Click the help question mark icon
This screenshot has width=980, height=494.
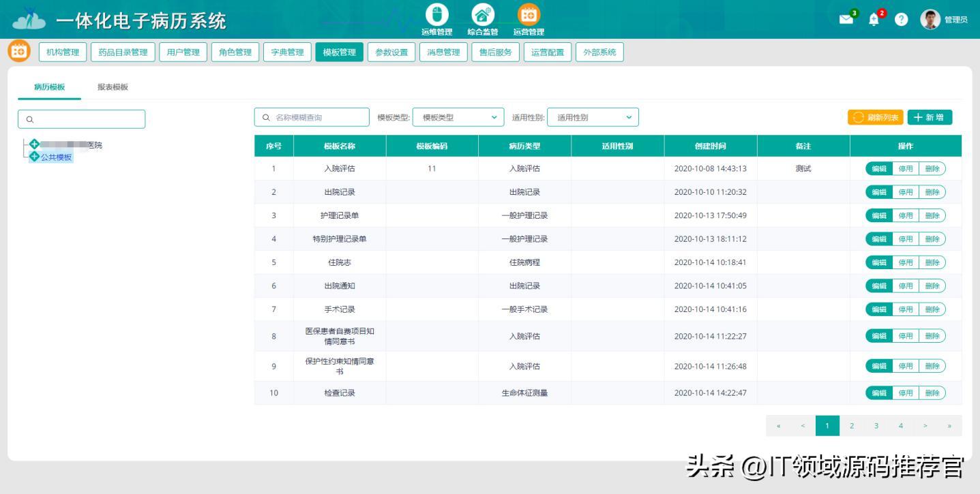(900, 20)
